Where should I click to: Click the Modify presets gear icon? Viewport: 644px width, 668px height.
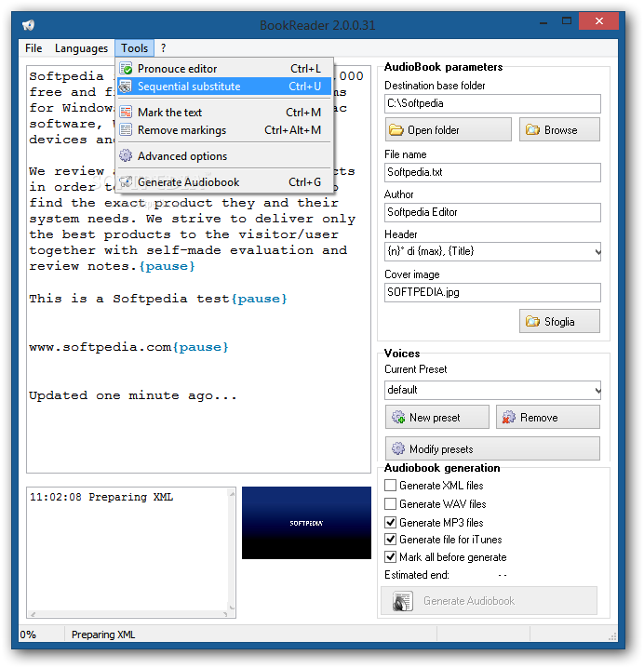(x=398, y=448)
